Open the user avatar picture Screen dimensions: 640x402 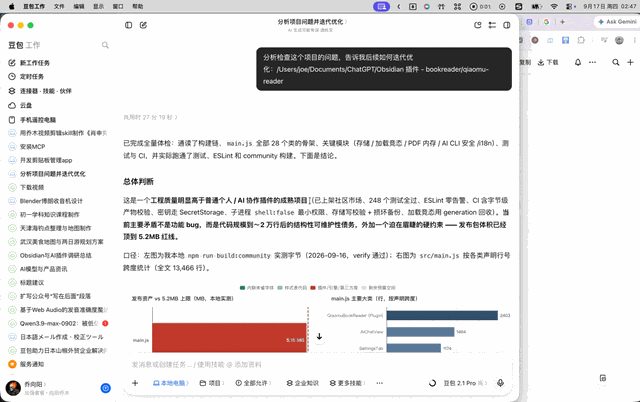coord(13,388)
